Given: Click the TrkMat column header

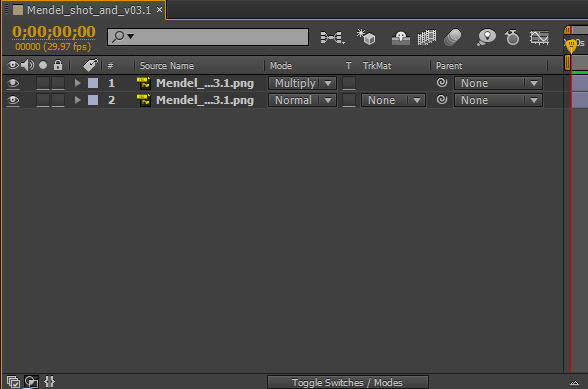Looking at the screenshot, I should click(377, 66).
